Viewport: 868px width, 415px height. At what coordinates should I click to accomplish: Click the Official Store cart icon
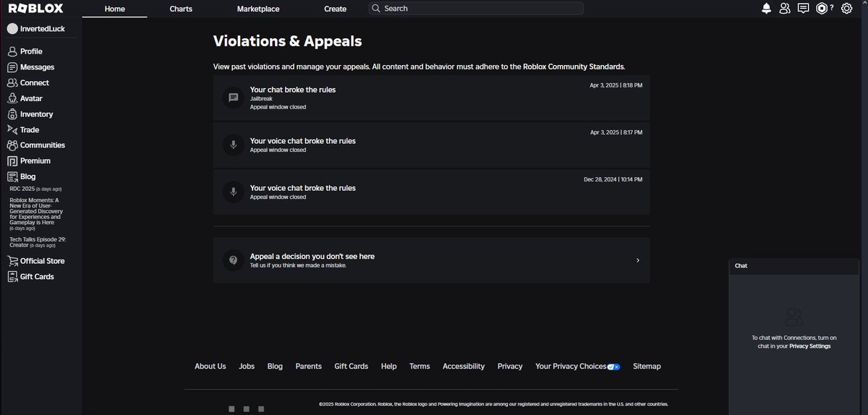click(x=12, y=261)
